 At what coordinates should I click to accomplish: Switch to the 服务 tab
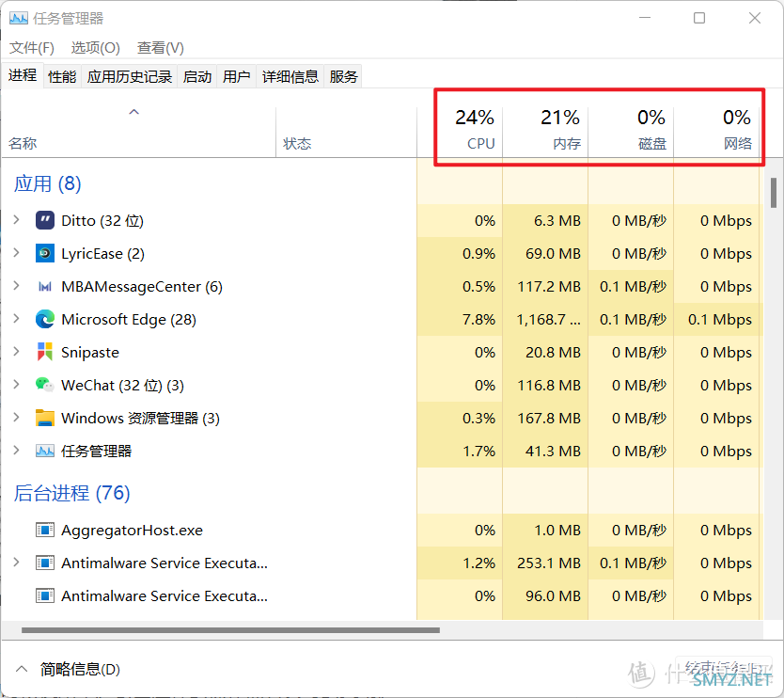343,76
